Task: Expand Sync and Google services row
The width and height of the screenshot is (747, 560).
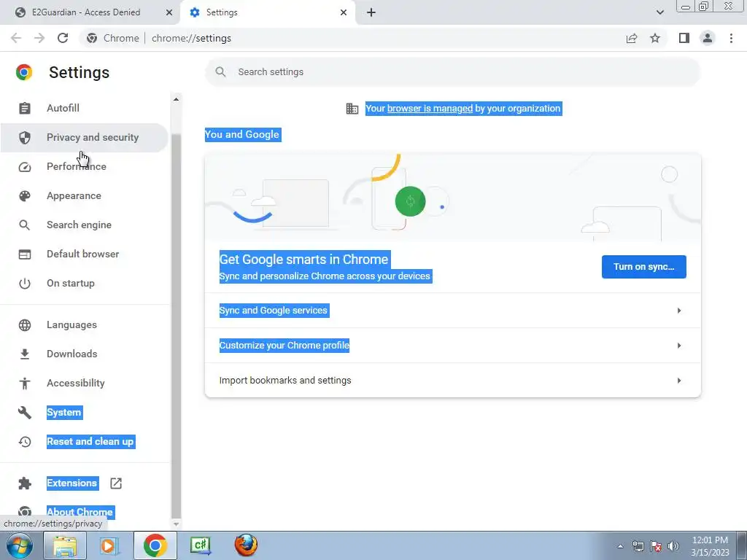Action: pyautogui.click(x=452, y=311)
